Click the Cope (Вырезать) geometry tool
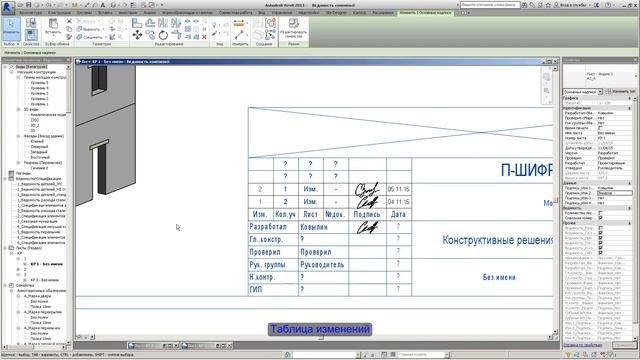Image resolution: width=640 pixels, height=360 pixels. coord(89,29)
